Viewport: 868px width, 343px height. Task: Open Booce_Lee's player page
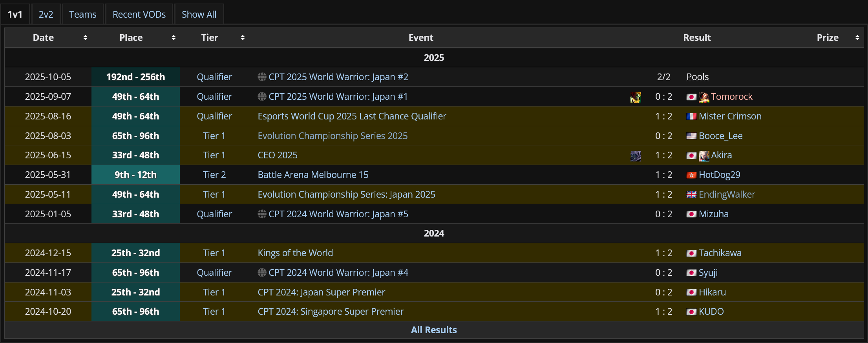tap(721, 136)
